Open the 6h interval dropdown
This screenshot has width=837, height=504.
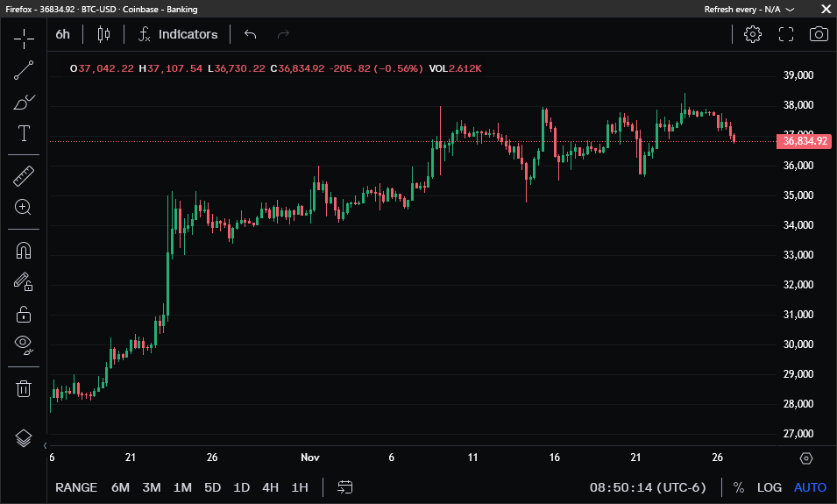click(63, 34)
